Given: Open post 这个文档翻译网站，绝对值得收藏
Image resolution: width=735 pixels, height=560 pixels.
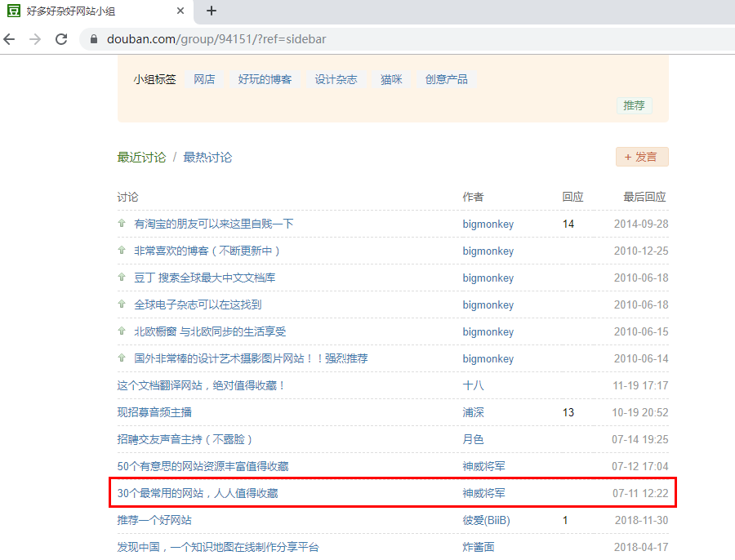Looking at the screenshot, I should pyautogui.click(x=201, y=385).
